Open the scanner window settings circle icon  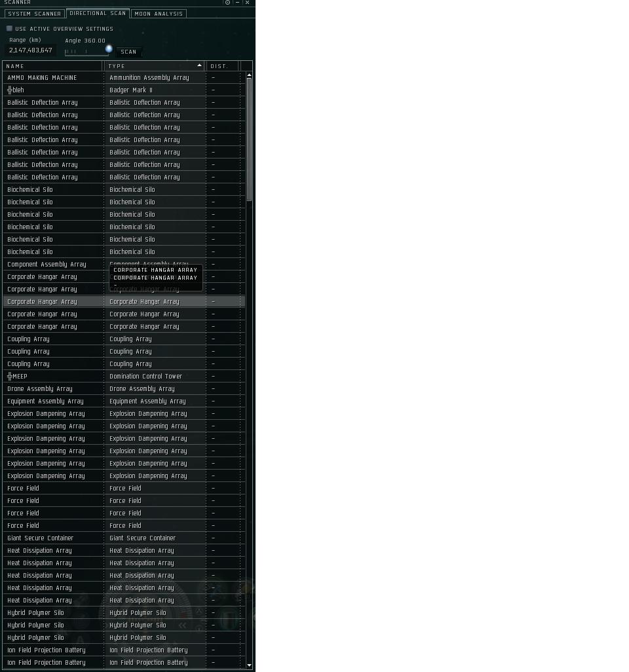click(227, 3)
